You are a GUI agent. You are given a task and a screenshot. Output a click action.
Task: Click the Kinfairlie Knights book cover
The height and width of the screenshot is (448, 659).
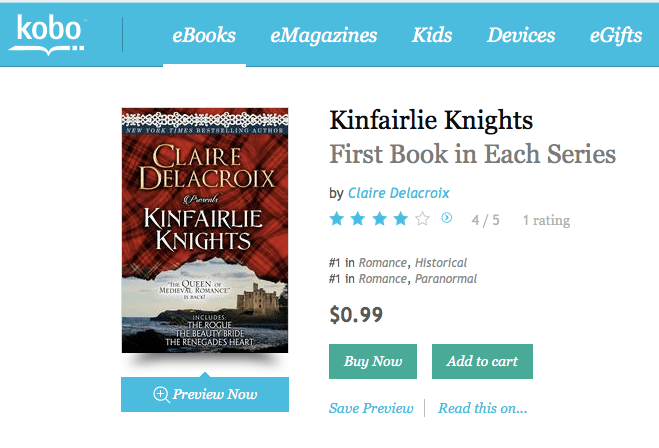tap(205, 229)
